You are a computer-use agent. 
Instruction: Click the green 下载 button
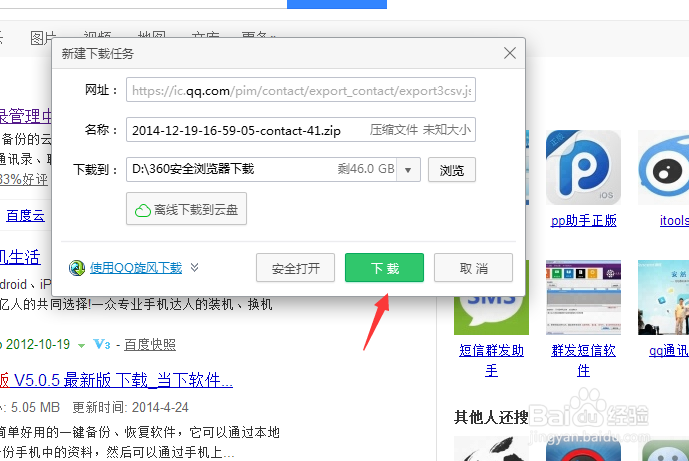point(384,268)
